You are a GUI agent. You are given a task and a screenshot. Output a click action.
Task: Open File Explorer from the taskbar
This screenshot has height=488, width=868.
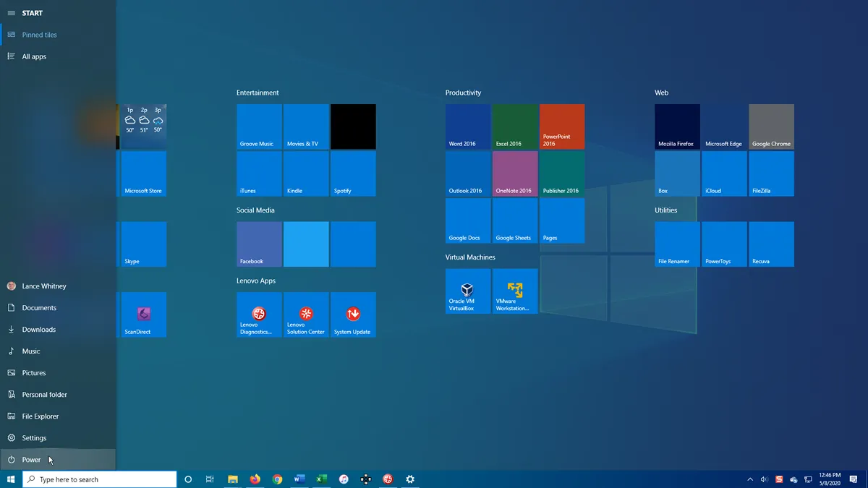233,479
